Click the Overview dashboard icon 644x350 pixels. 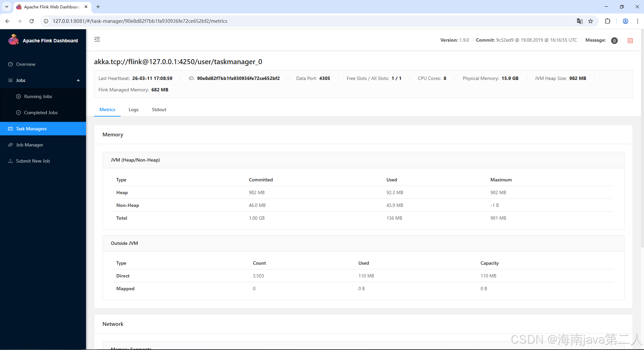tap(10, 64)
